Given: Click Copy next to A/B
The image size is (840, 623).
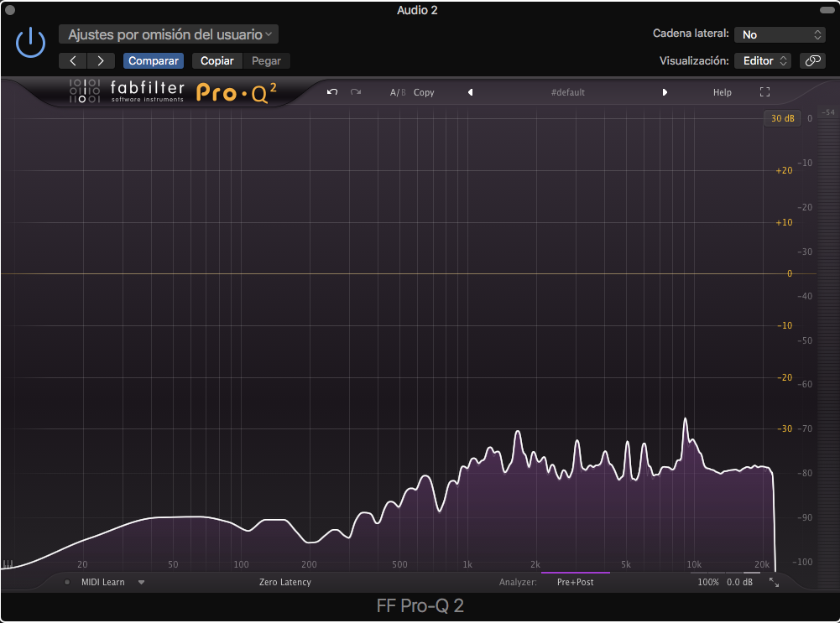Looking at the screenshot, I should pyautogui.click(x=424, y=92).
